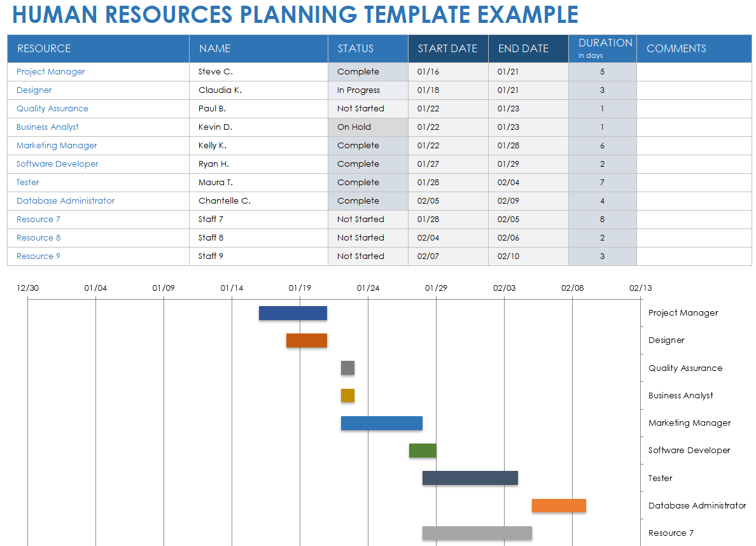Image resolution: width=756 pixels, height=546 pixels.
Task: Select the green Software Developer Gantt bar
Action: click(x=423, y=450)
